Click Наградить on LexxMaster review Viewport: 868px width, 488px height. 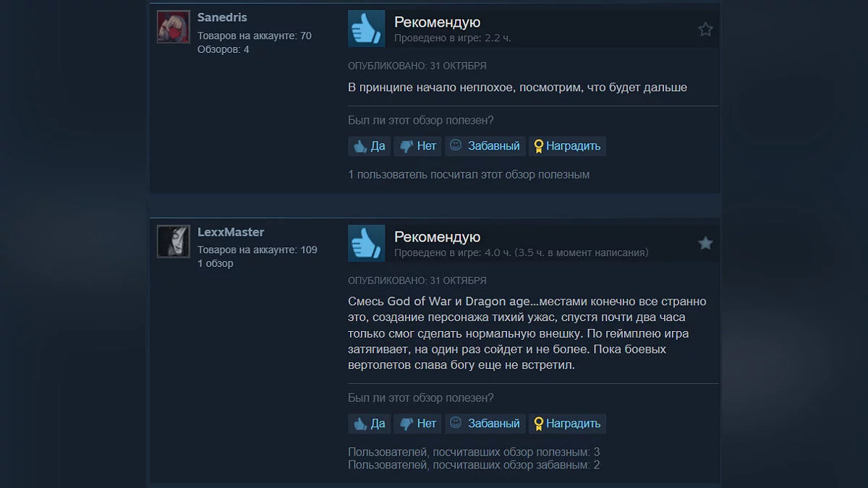click(567, 424)
